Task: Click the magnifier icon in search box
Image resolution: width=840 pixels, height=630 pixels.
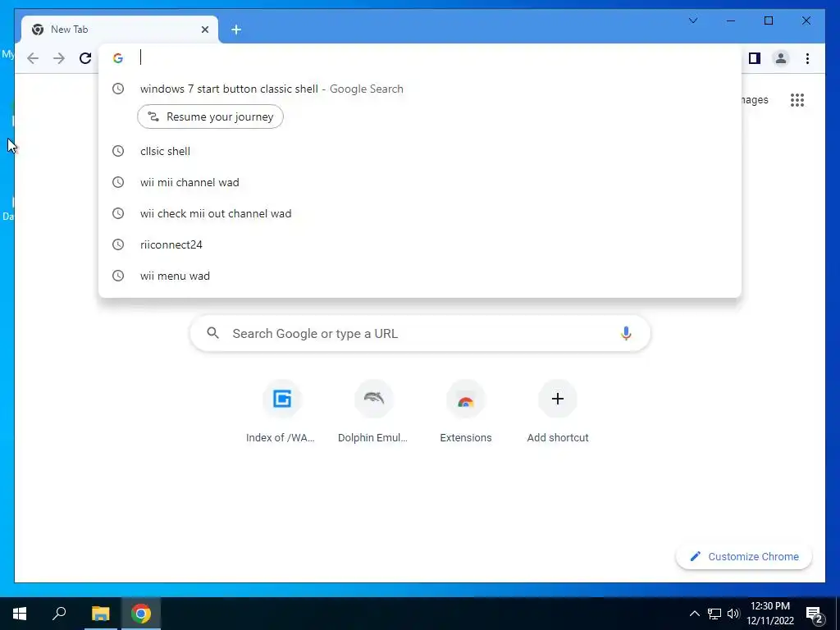Action: click(212, 333)
